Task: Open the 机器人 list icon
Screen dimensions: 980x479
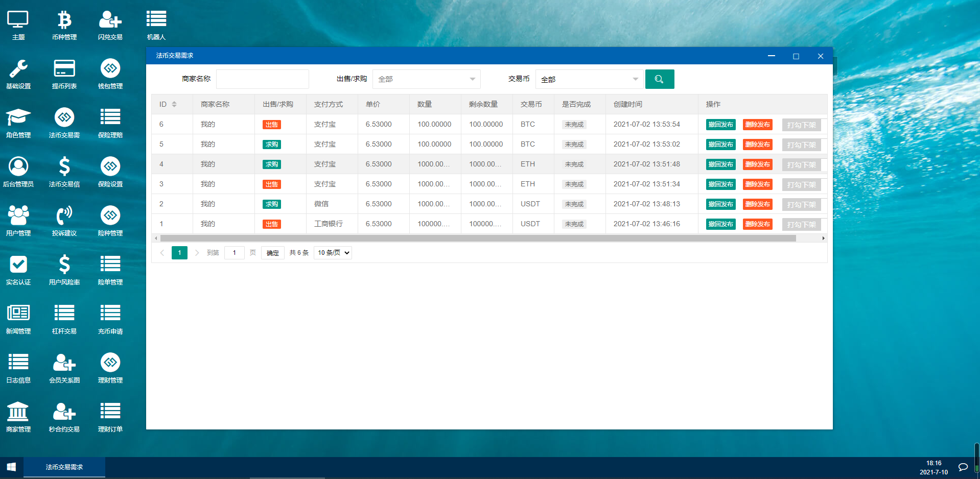Action: coord(156,25)
